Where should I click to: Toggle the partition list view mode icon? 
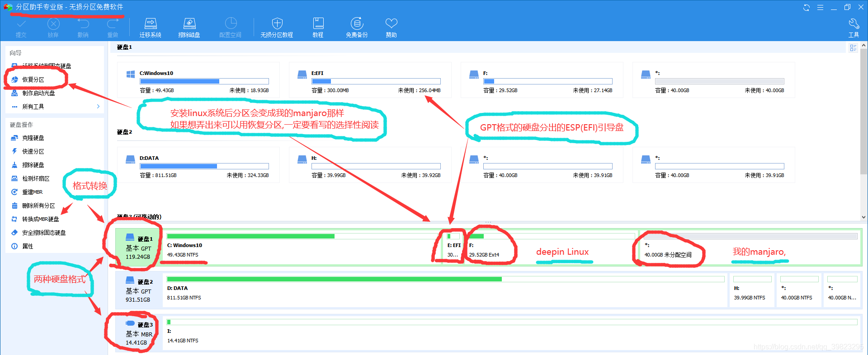(x=853, y=48)
